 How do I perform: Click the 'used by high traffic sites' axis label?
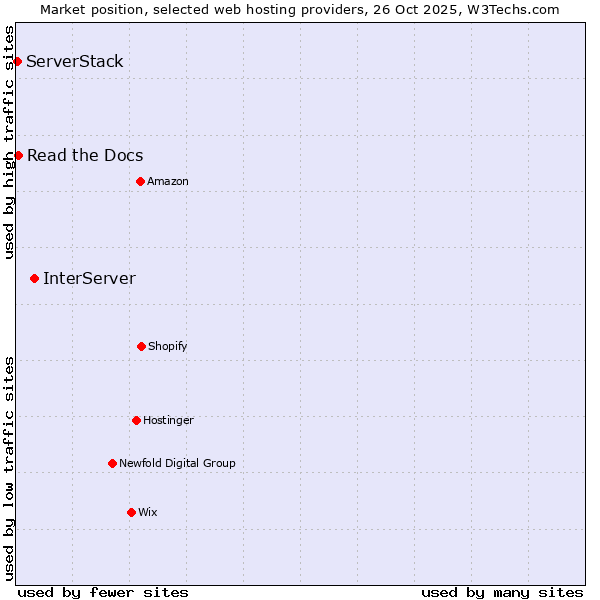point(9,142)
